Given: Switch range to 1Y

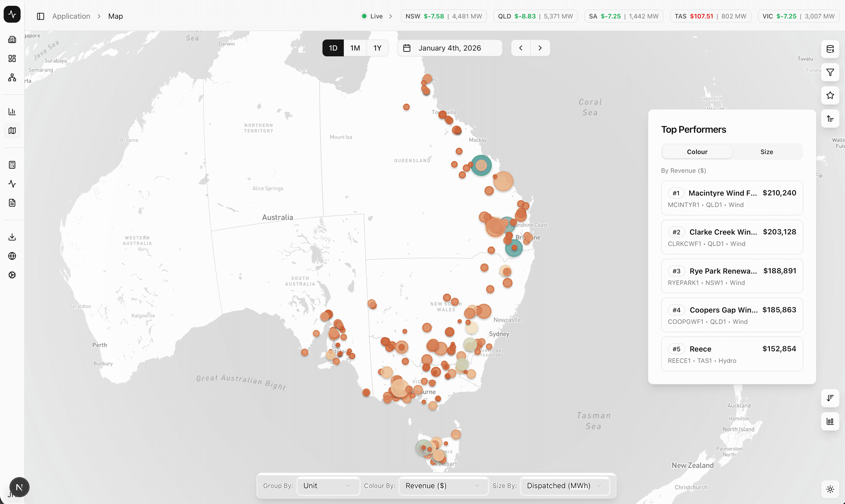Looking at the screenshot, I should click(x=377, y=48).
